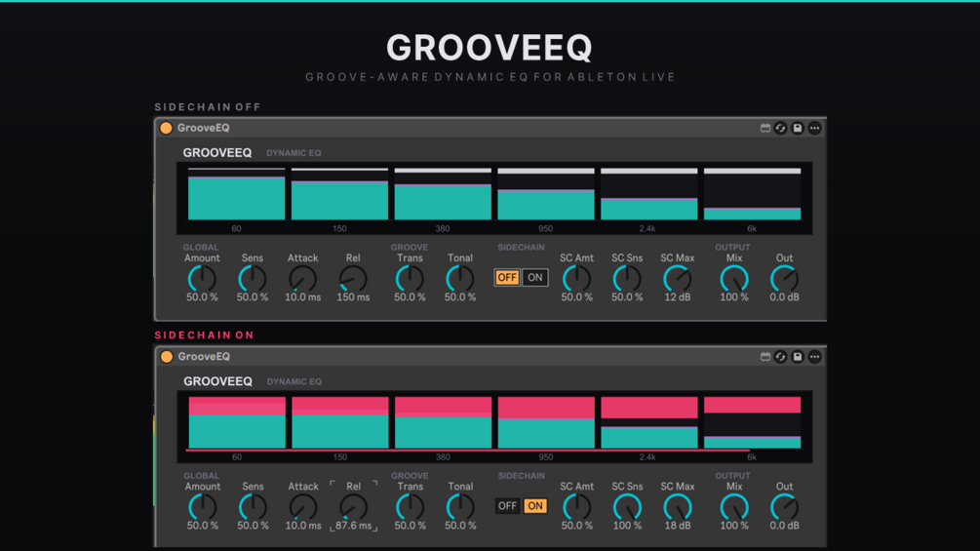
Task: Click SC Max knob showing 18 dB
Action: click(678, 507)
